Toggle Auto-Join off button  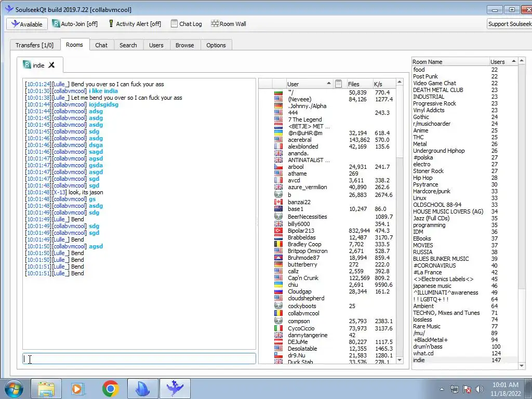coord(75,24)
